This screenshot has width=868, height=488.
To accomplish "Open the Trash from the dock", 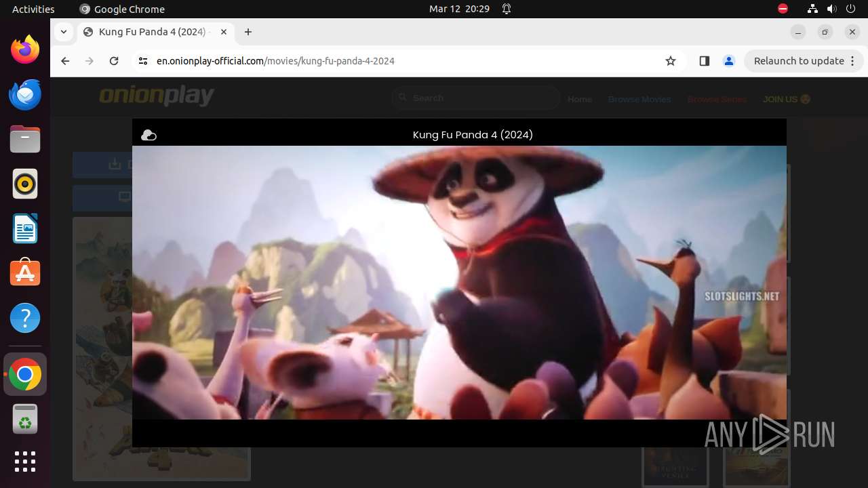I will point(25,419).
